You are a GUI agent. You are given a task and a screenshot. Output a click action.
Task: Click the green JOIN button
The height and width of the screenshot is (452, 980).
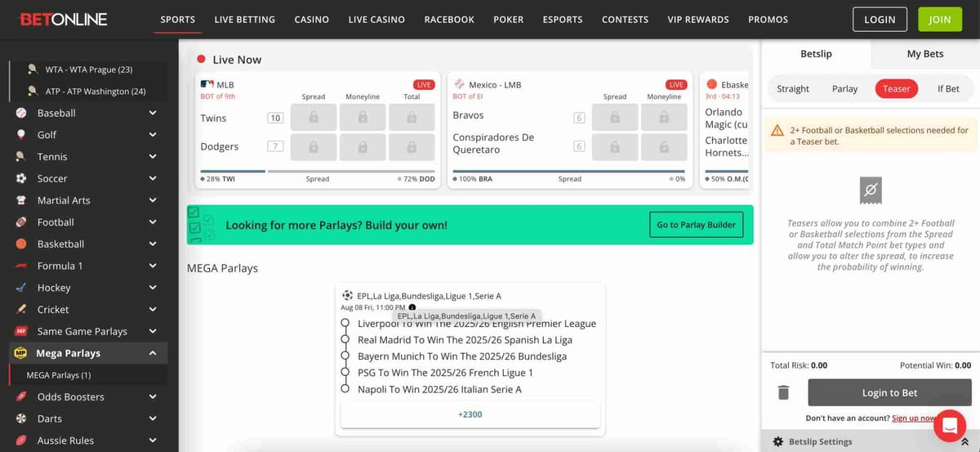click(x=940, y=19)
